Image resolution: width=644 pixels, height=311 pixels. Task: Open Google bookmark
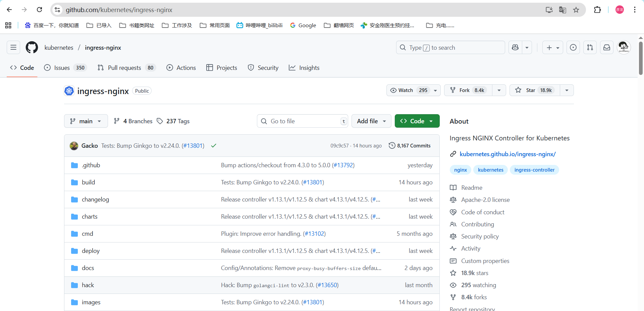click(x=303, y=25)
